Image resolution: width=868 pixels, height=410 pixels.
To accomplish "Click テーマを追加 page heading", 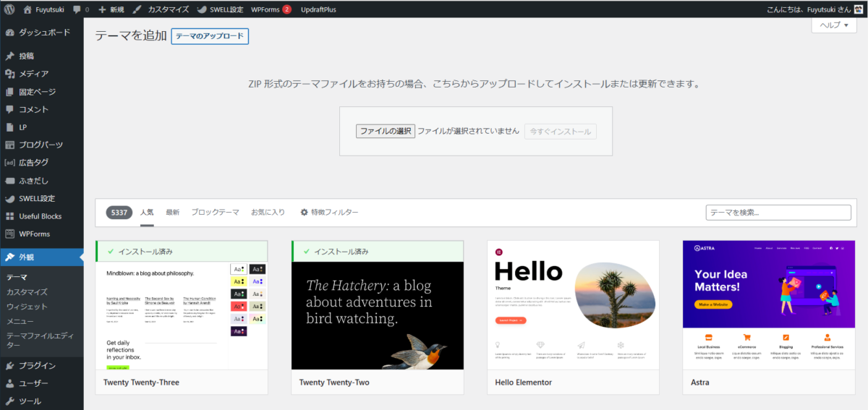I will click(x=131, y=36).
